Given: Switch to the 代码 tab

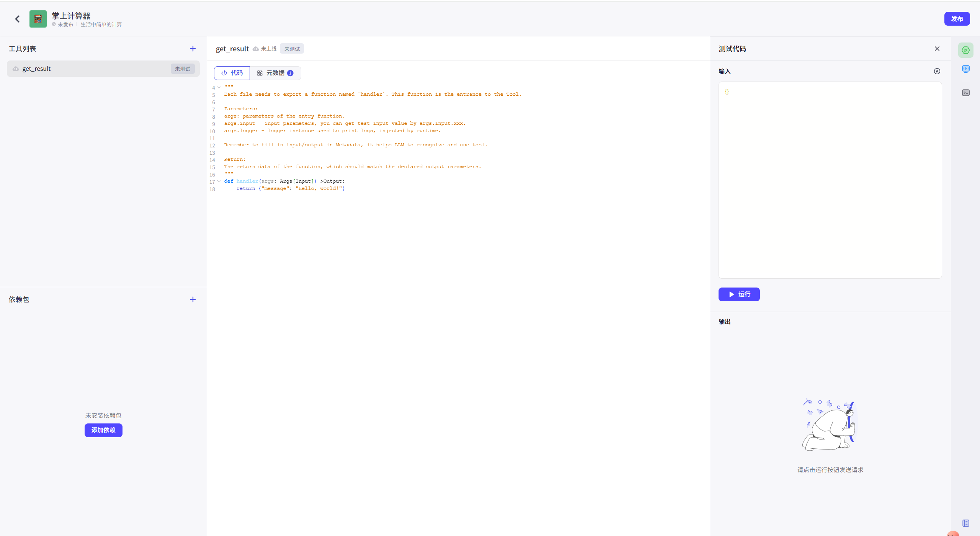Looking at the screenshot, I should (x=232, y=73).
